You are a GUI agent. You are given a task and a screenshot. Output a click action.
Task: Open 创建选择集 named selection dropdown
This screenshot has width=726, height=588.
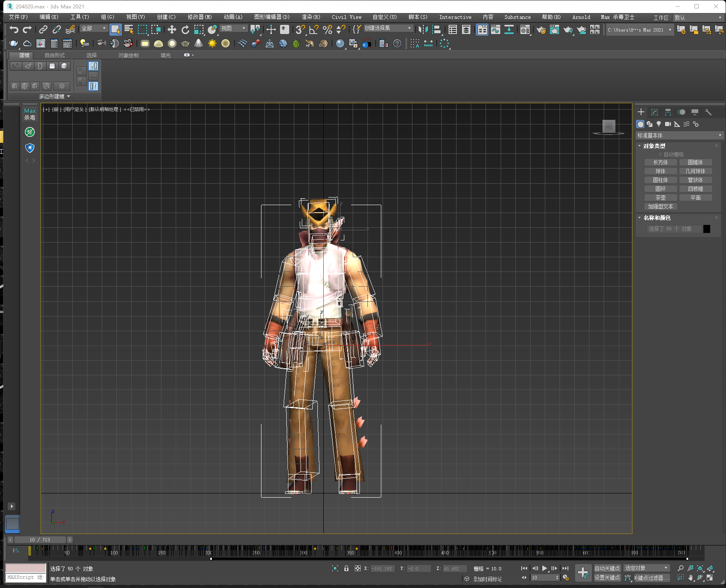pos(388,28)
